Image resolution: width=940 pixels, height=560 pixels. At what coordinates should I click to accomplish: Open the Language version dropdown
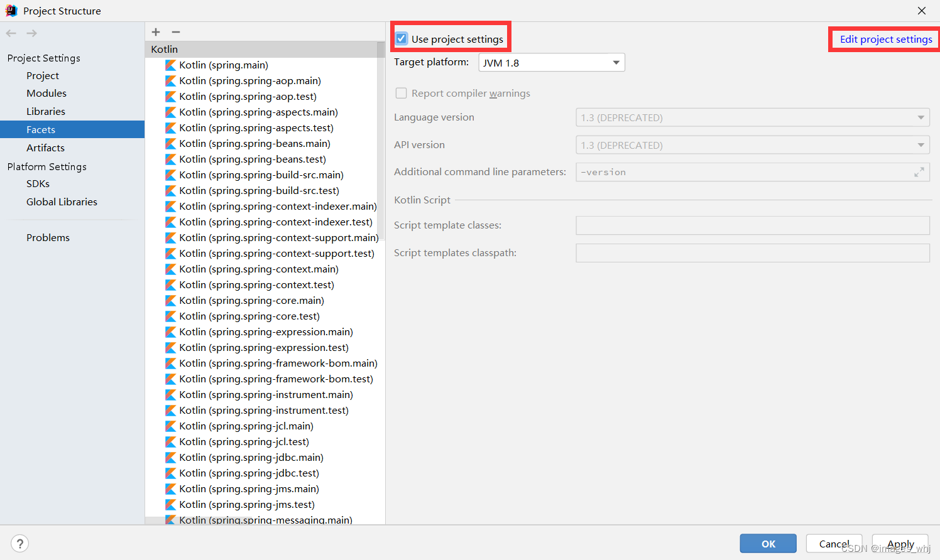(753, 117)
